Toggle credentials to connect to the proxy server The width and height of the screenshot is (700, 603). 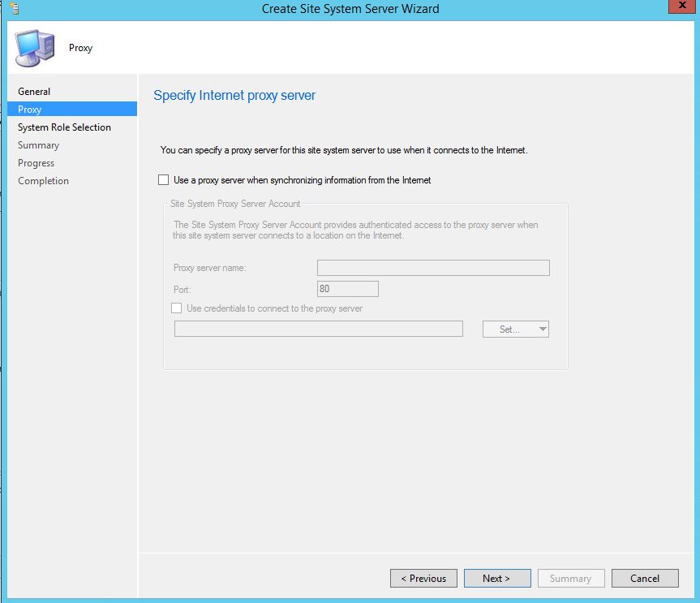tap(176, 308)
